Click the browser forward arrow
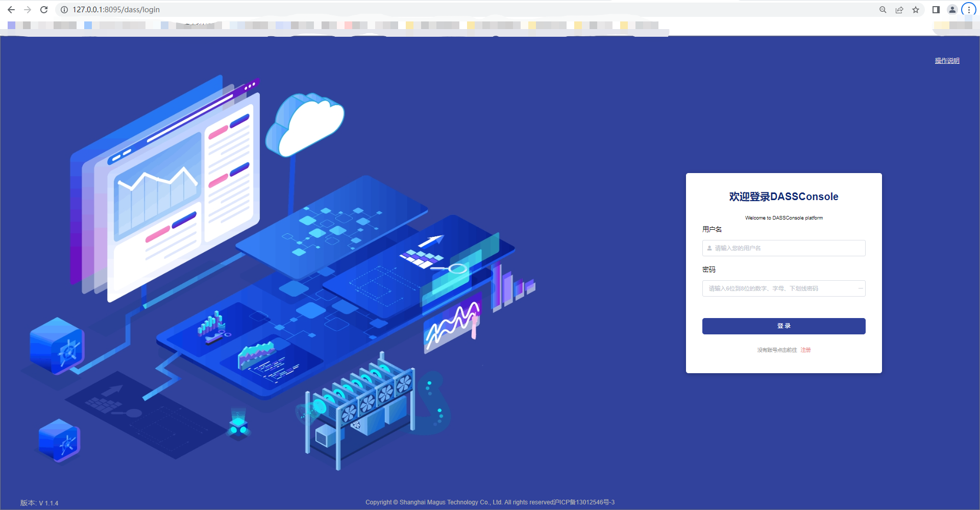 (28, 10)
